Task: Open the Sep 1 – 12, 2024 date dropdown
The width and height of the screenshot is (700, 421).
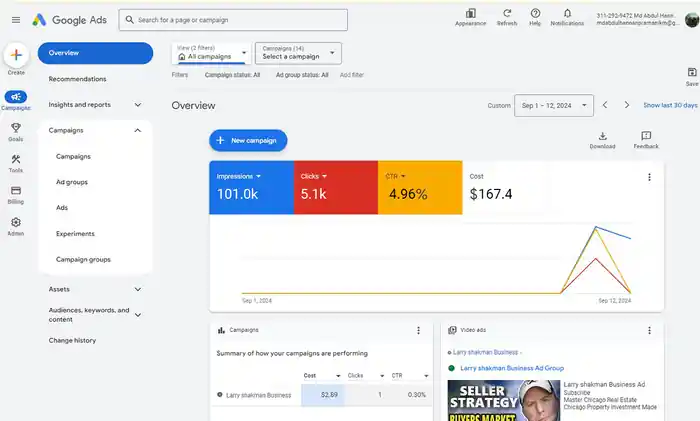Action: tap(554, 105)
